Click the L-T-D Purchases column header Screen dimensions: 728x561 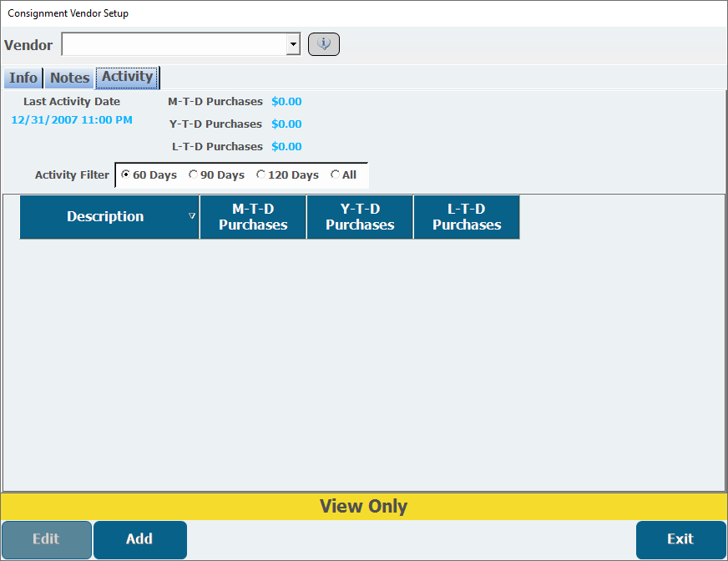(x=467, y=217)
